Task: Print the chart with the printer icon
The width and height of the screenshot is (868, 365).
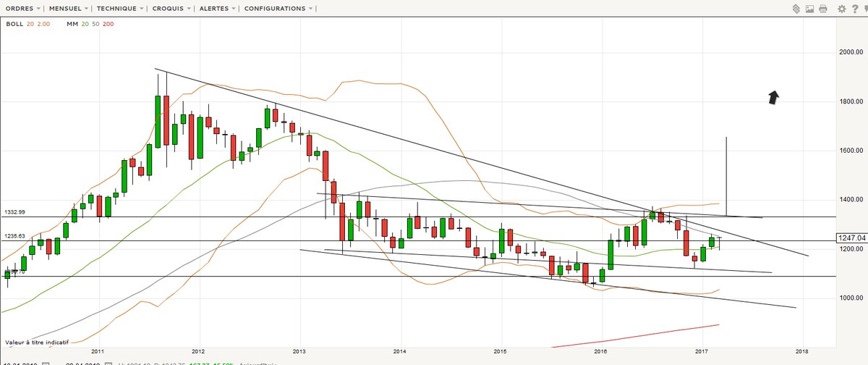Action: pos(824,9)
